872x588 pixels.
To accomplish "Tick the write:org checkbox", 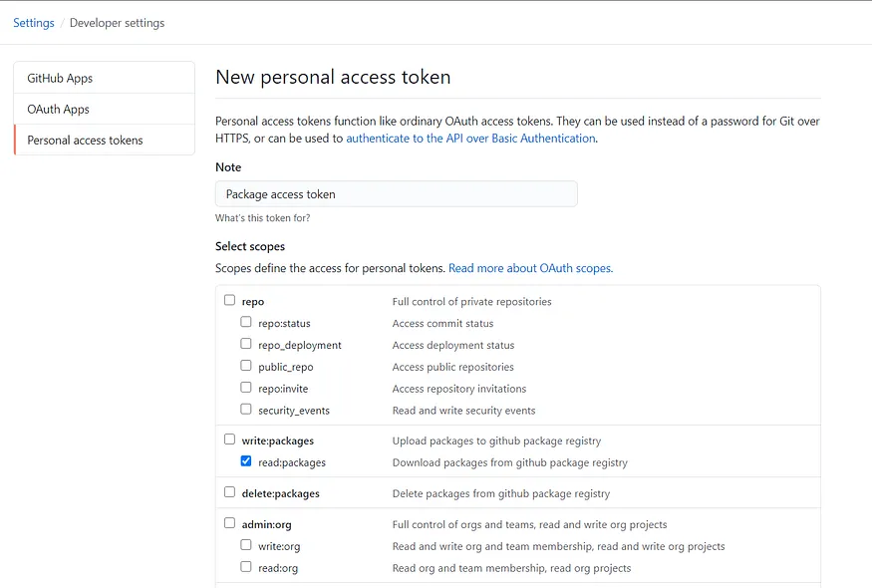I will (x=246, y=545).
